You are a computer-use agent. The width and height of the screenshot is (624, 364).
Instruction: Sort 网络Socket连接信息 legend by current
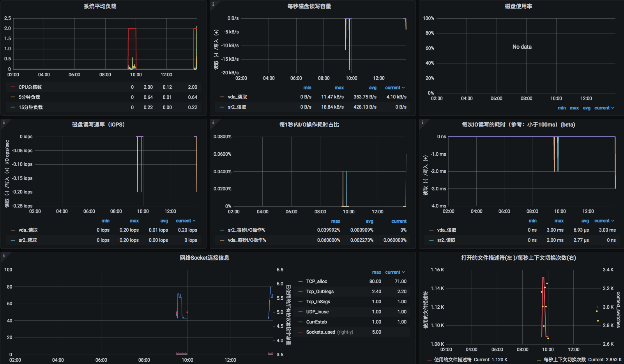[395, 273]
